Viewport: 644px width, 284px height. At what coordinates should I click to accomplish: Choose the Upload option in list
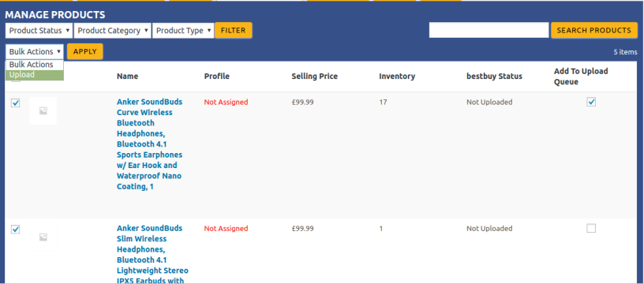point(35,75)
